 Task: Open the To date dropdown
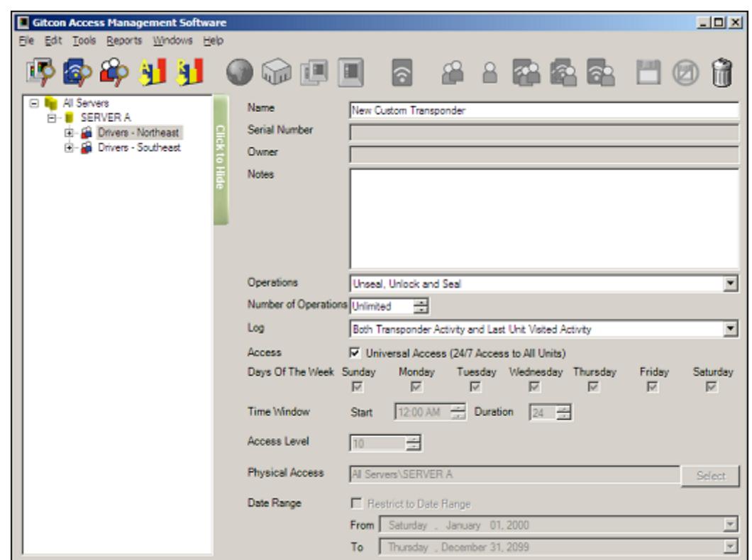(730, 546)
